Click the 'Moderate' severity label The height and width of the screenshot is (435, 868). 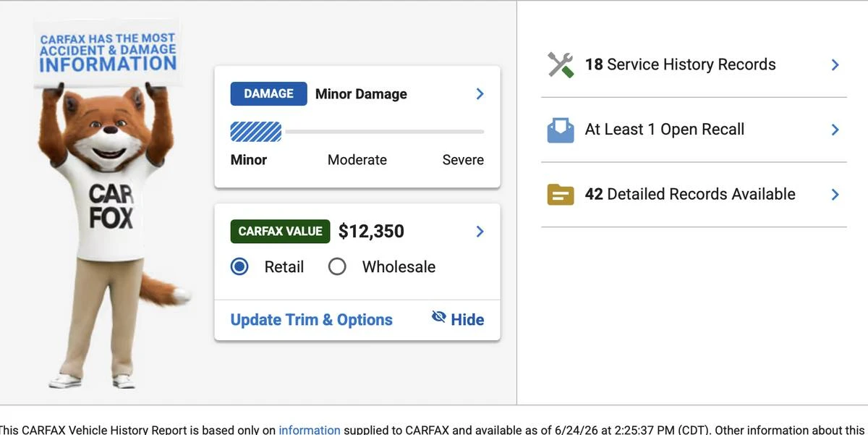[x=357, y=160]
